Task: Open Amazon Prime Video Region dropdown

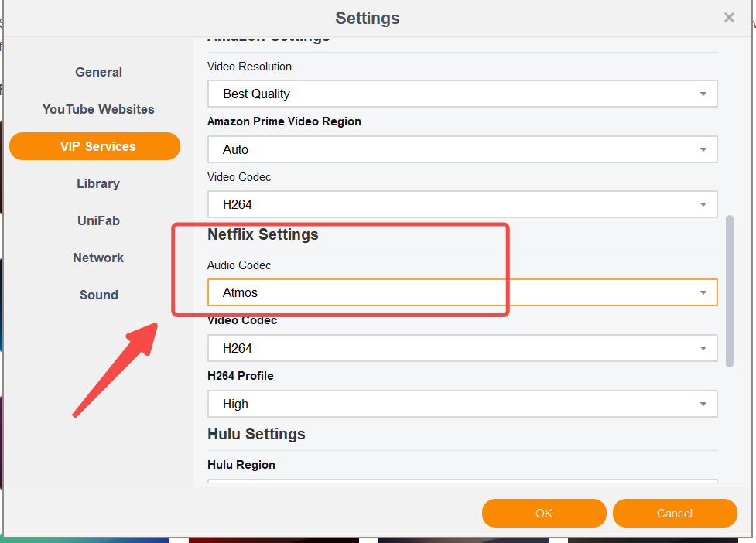Action: [x=462, y=149]
